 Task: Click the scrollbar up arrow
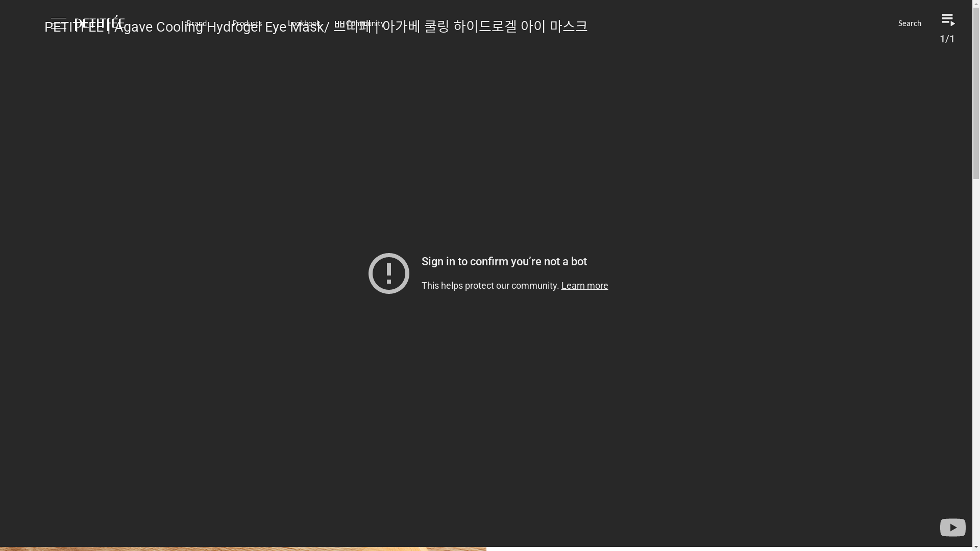click(x=976, y=4)
